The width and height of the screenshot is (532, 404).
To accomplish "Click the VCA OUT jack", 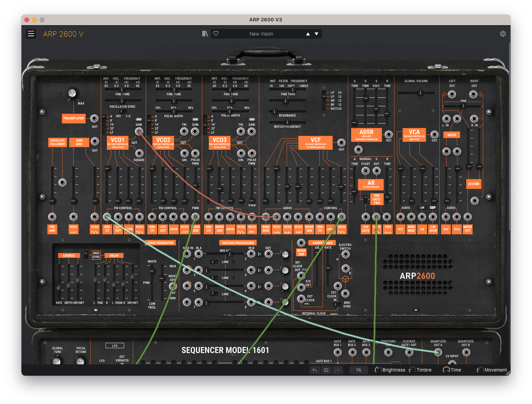I will [x=435, y=134].
